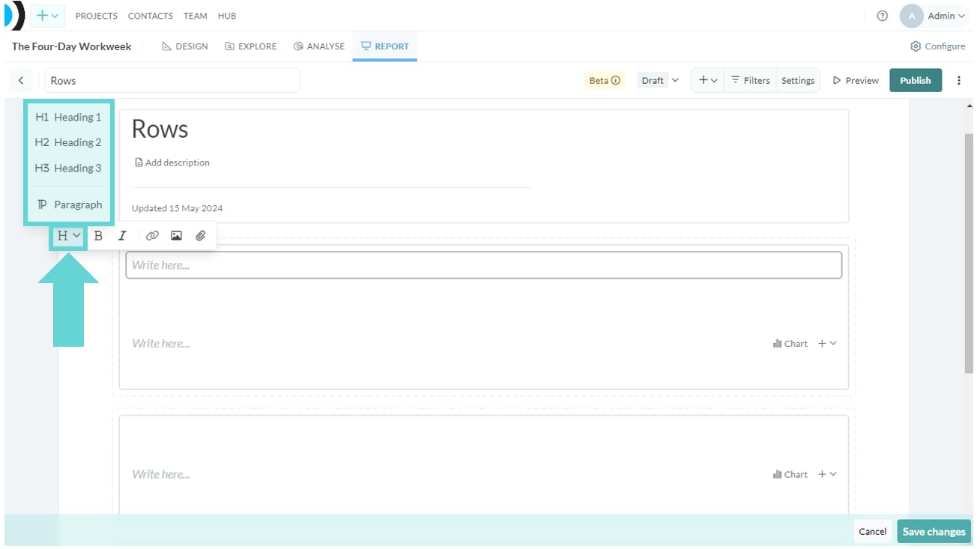The width and height of the screenshot is (980, 549).
Task: Click the Admin avatar circle
Action: click(x=911, y=16)
